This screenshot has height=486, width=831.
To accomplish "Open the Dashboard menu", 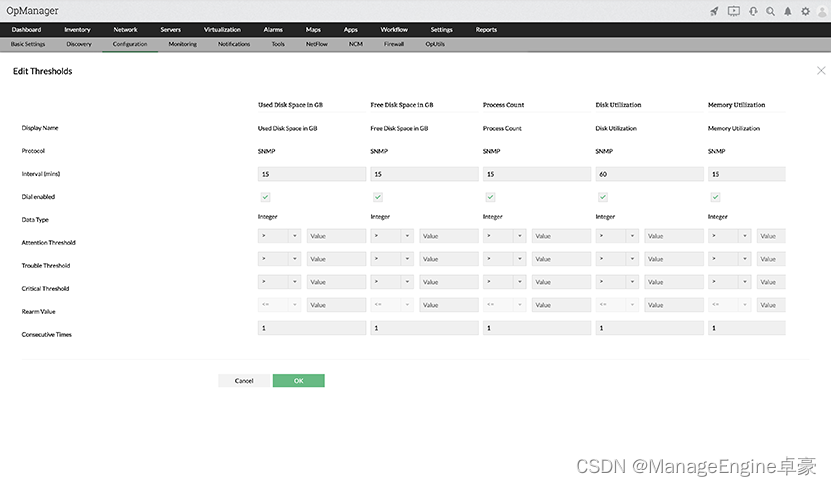I will click(x=26, y=30).
